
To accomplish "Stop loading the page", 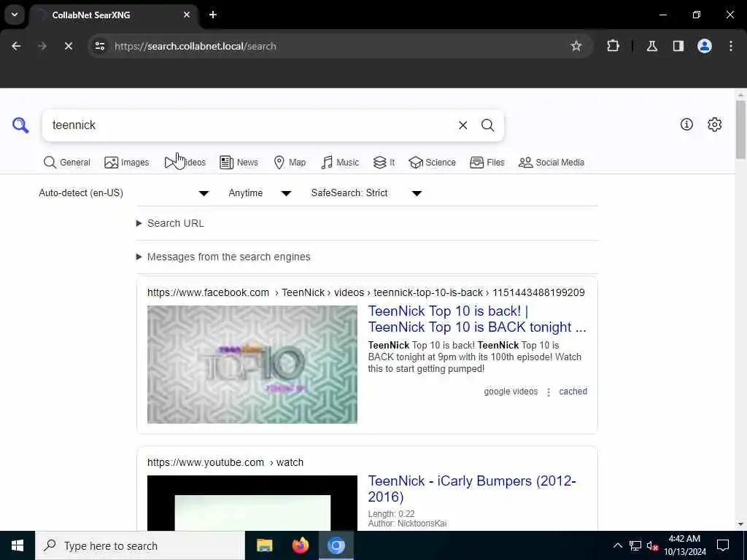I will [x=68, y=46].
